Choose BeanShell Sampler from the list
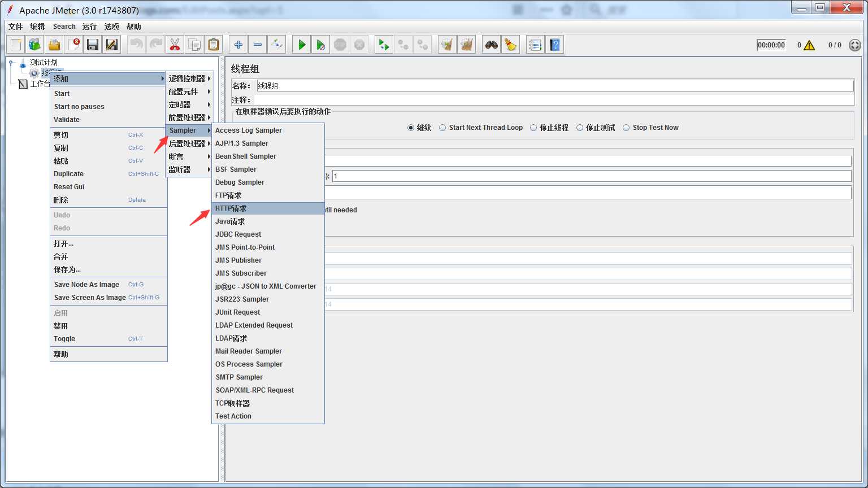The width and height of the screenshot is (868, 488). [268, 156]
